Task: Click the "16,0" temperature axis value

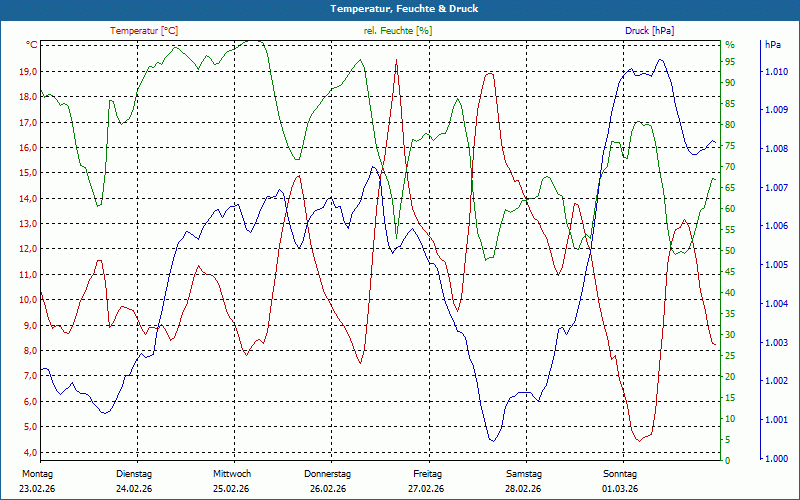Action: point(29,147)
